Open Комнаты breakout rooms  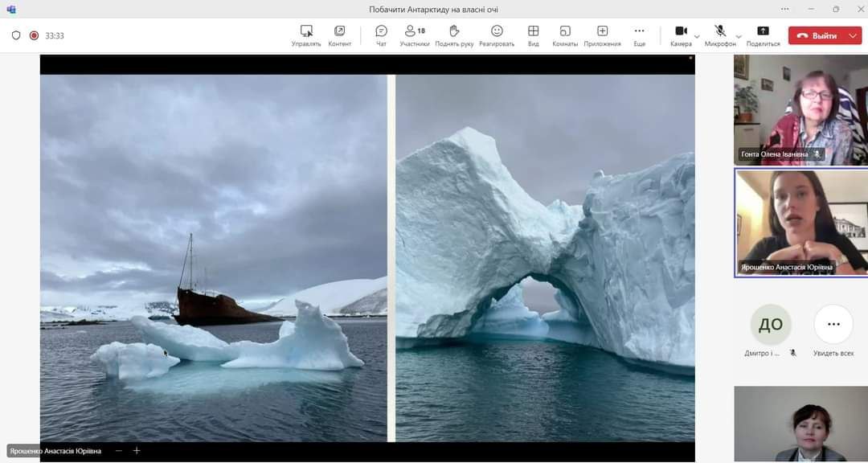(565, 35)
